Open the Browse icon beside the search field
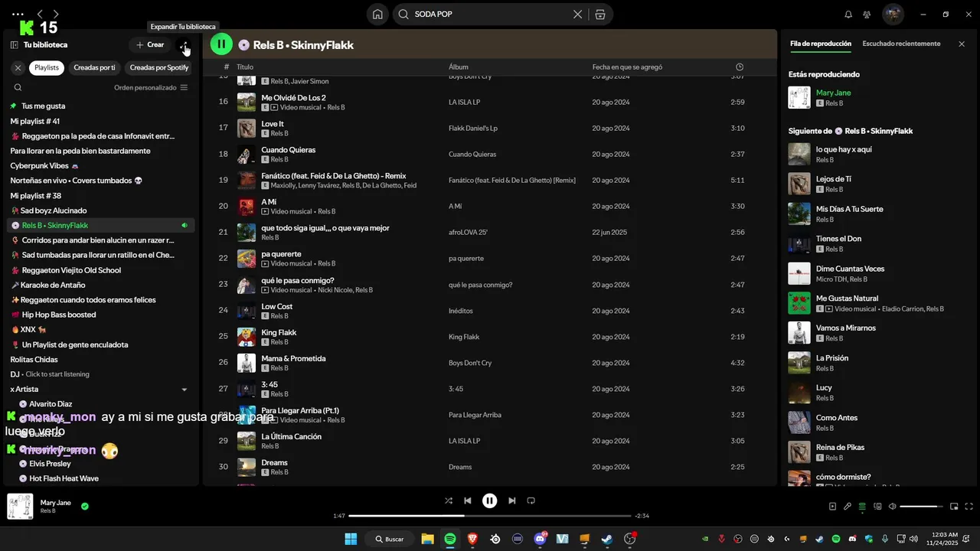 point(599,14)
